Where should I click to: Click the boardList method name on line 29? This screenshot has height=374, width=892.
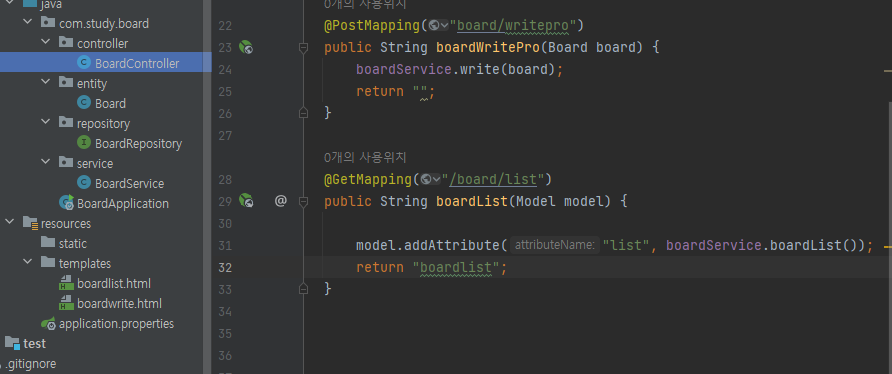pyautogui.click(x=472, y=201)
